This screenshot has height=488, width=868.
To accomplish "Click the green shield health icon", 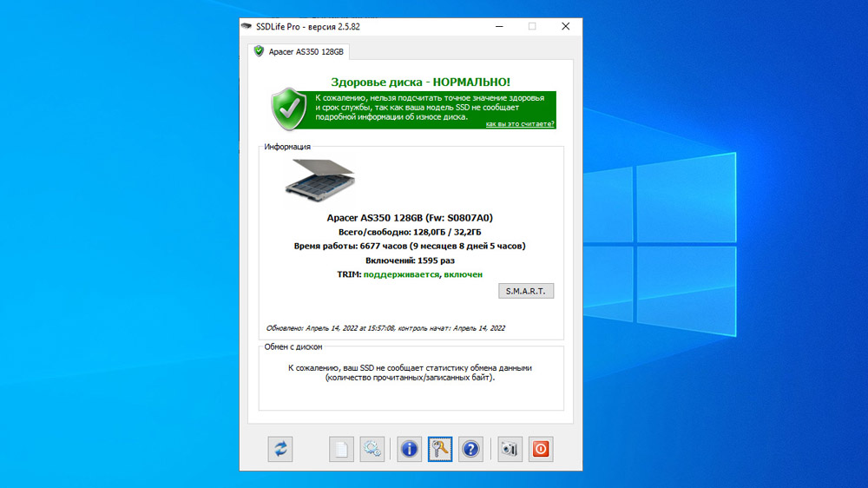I will point(289,110).
